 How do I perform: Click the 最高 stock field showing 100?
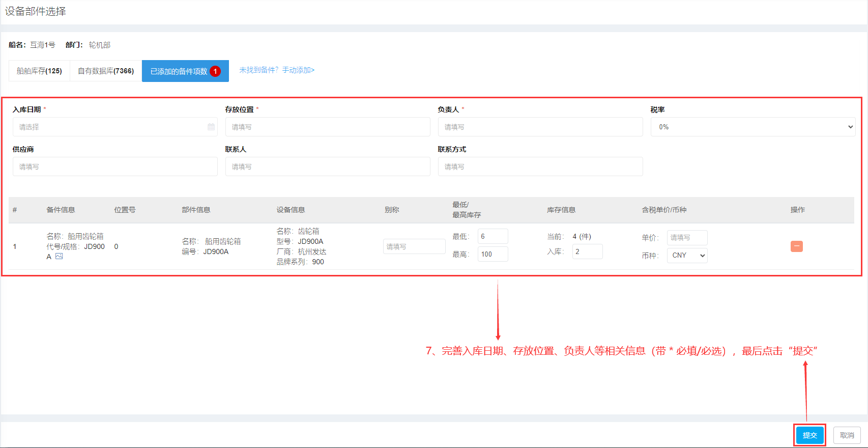pyautogui.click(x=493, y=254)
